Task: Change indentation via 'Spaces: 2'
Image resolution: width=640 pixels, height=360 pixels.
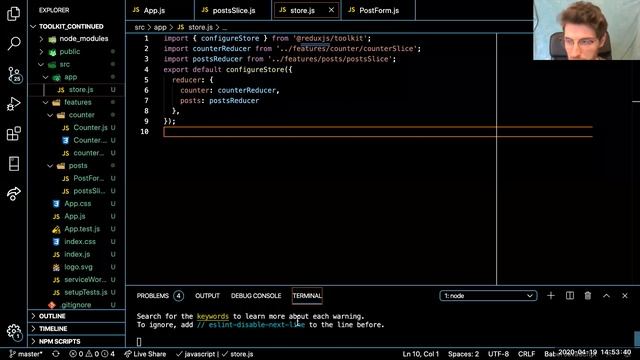Action: (x=463, y=354)
